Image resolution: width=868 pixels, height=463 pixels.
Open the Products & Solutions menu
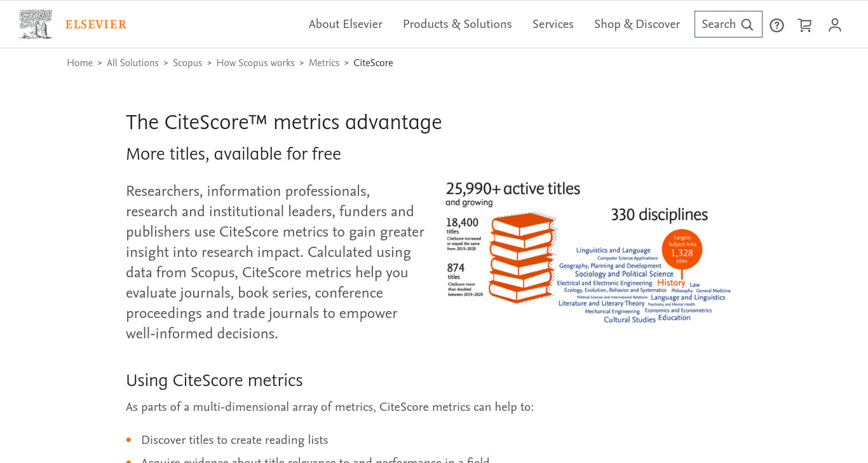point(458,24)
